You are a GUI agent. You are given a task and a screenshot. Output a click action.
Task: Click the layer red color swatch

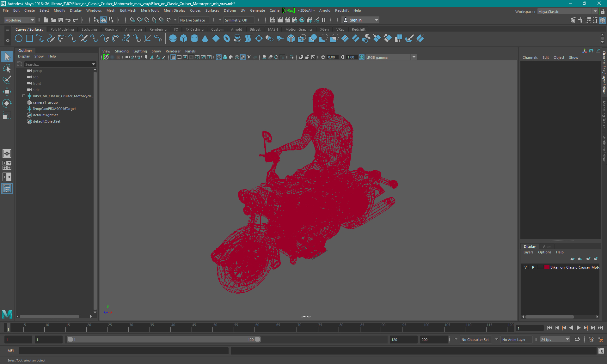point(547,267)
